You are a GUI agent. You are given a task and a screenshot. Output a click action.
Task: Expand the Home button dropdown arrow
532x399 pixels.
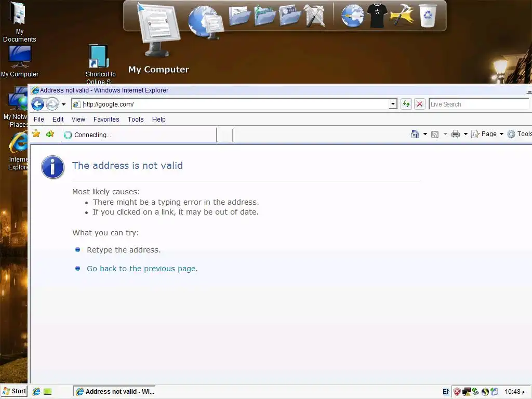(x=425, y=135)
